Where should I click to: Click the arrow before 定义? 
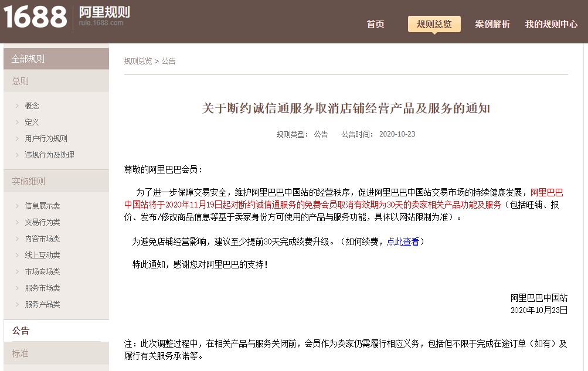point(17,122)
